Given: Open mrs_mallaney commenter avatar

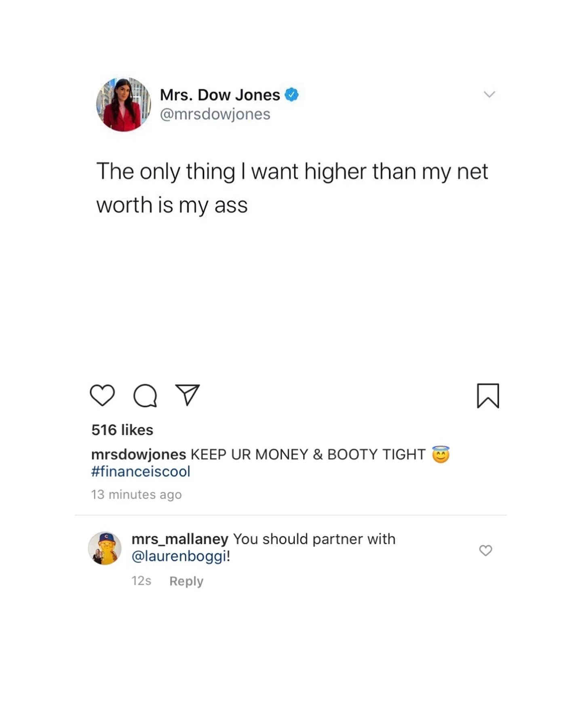Looking at the screenshot, I should click(x=105, y=548).
